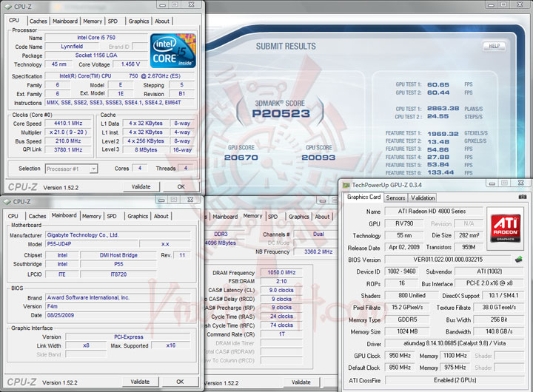
Task: Click the Gigabyte Technology Co., Ltd. field
Action: coord(118,235)
